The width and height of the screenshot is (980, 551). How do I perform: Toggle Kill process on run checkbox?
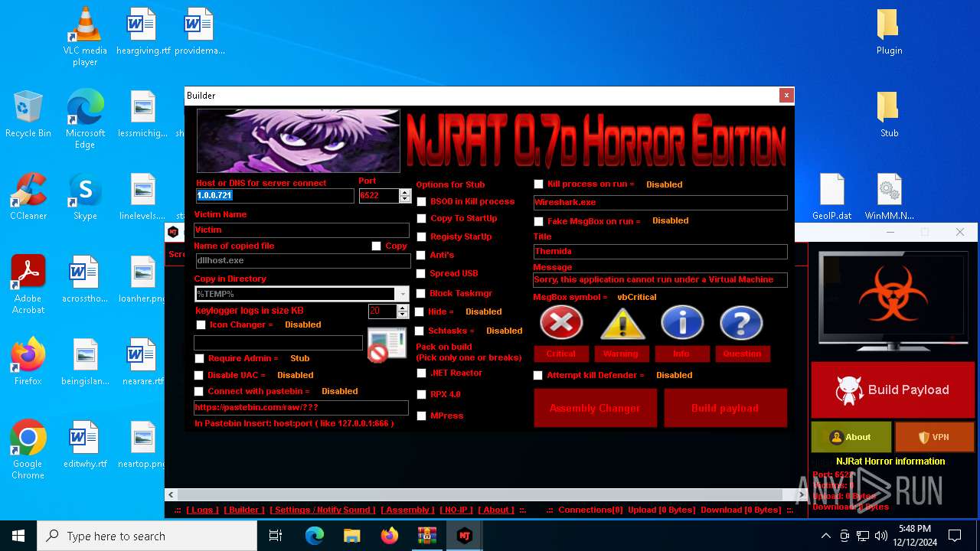[x=538, y=184]
